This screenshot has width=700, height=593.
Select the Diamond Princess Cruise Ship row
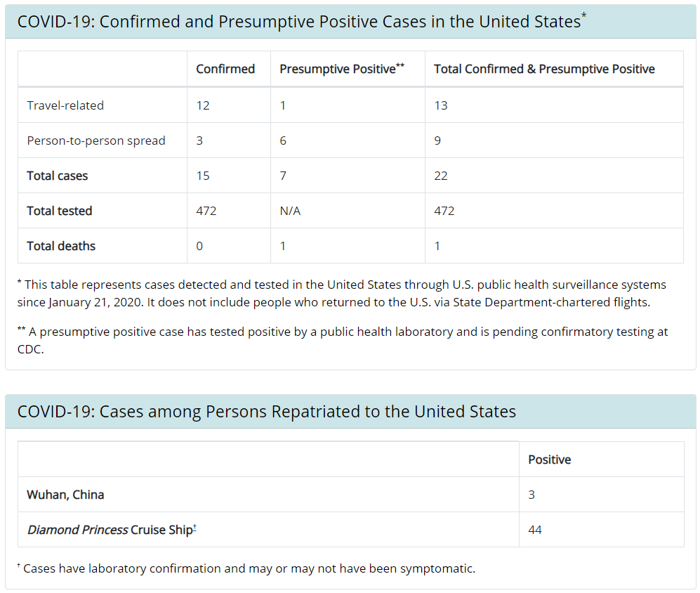point(112,530)
